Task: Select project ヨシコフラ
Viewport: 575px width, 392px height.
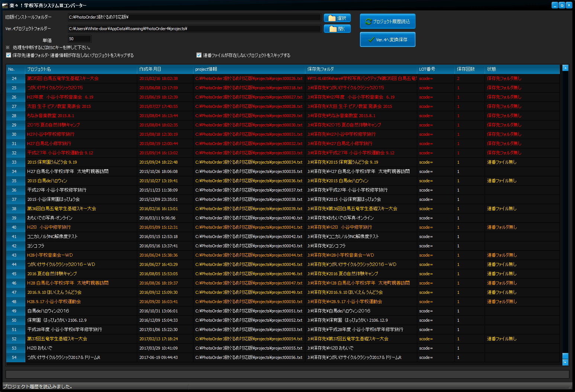Action: [35, 246]
